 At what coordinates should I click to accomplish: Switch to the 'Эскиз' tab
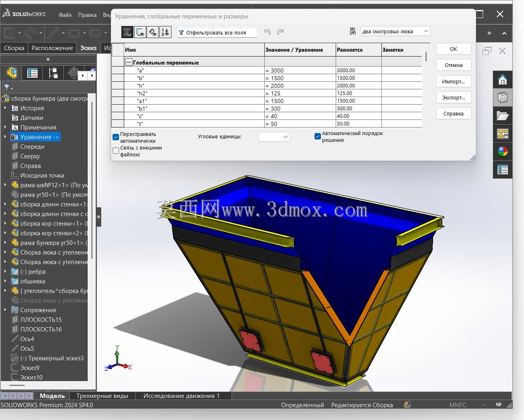tap(88, 48)
